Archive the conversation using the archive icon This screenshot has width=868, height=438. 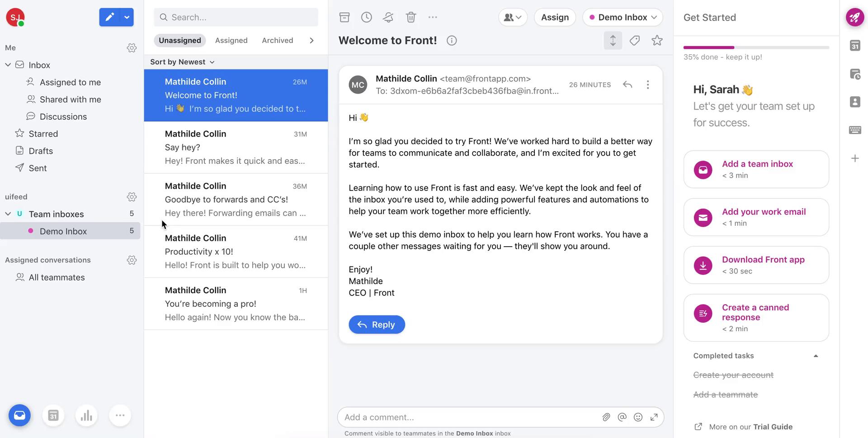coord(344,17)
